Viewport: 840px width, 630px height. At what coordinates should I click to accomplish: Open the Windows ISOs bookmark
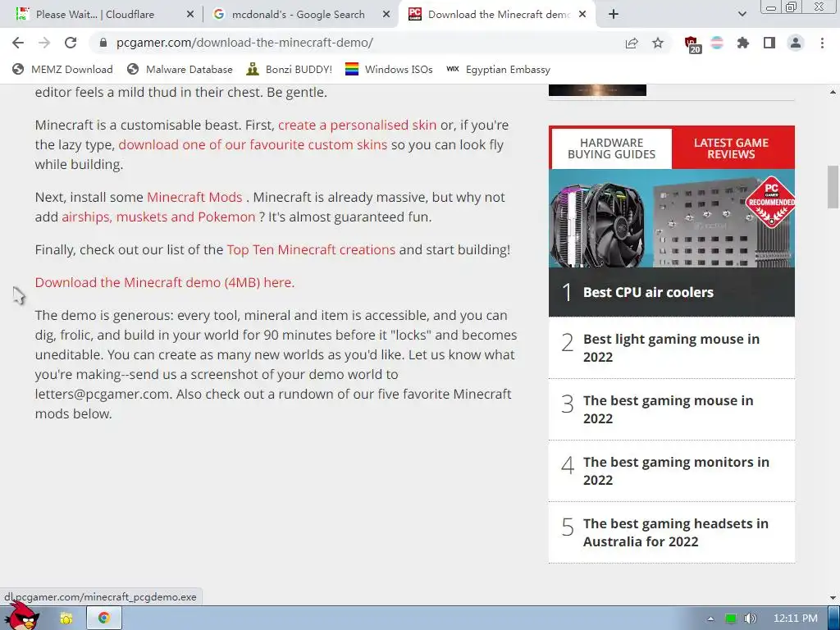pyautogui.click(x=389, y=69)
